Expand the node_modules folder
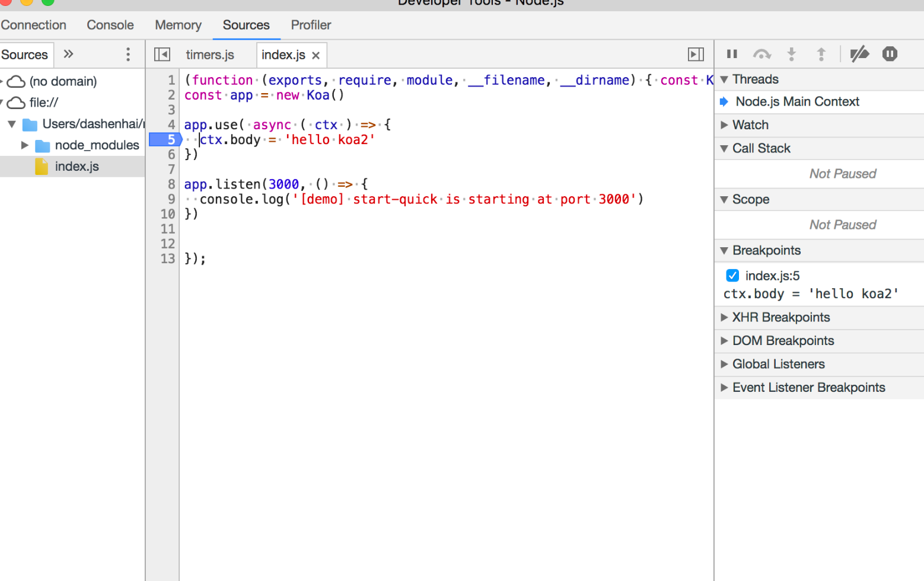This screenshot has width=924, height=581. tap(25, 145)
